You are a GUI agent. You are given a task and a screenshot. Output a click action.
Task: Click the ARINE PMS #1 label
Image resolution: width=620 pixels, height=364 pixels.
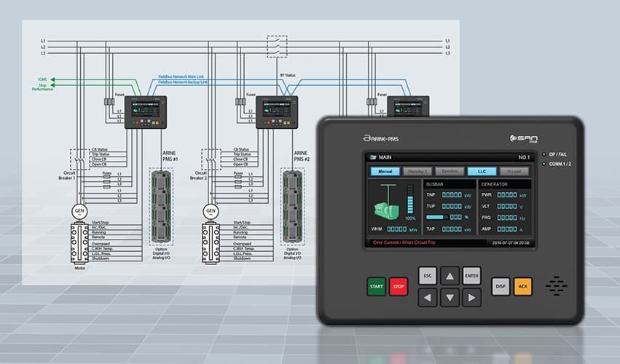point(170,156)
